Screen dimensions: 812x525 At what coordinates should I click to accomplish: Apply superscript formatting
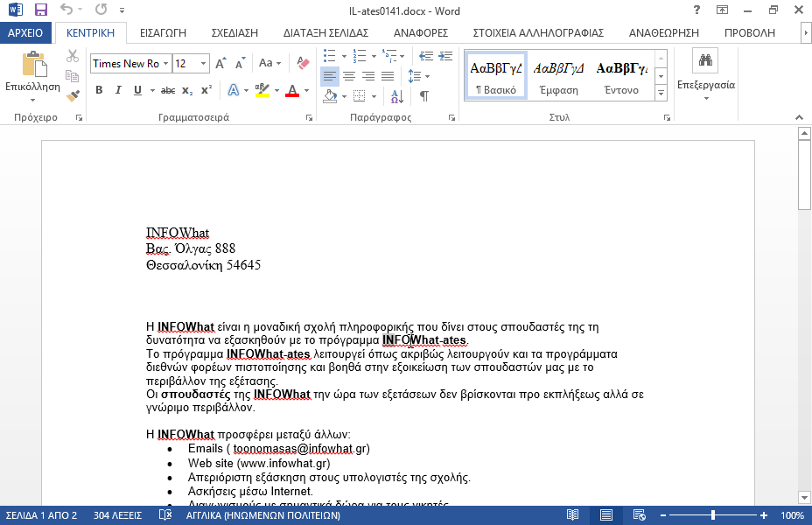point(206,90)
